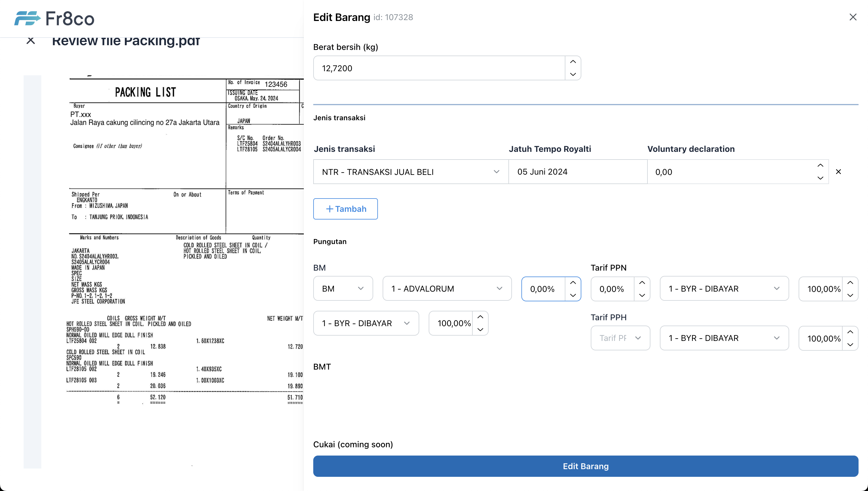The image size is (868, 491).
Task: Click the Fr8co logo
Action: (x=54, y=19)
